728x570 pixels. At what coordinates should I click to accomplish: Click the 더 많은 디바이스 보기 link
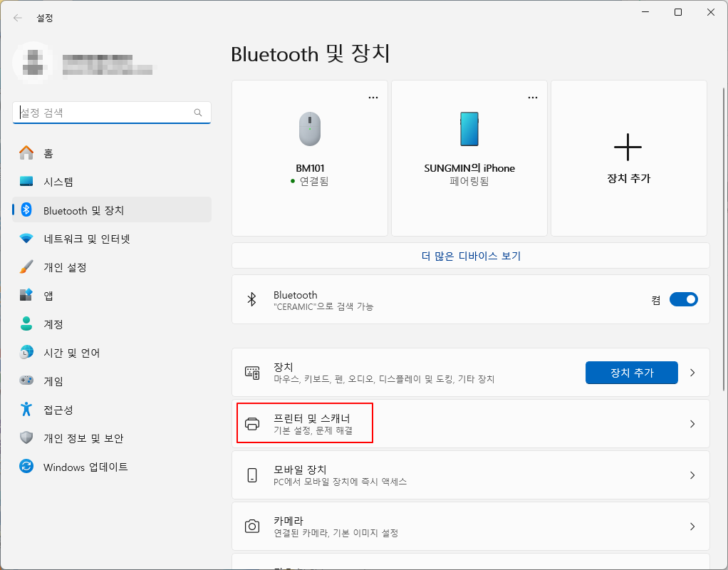click(469, 256)
